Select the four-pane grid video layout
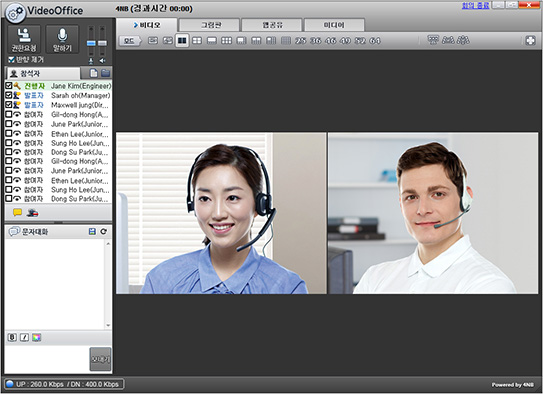Screen dimensions: 543x394 coord(197,41)
